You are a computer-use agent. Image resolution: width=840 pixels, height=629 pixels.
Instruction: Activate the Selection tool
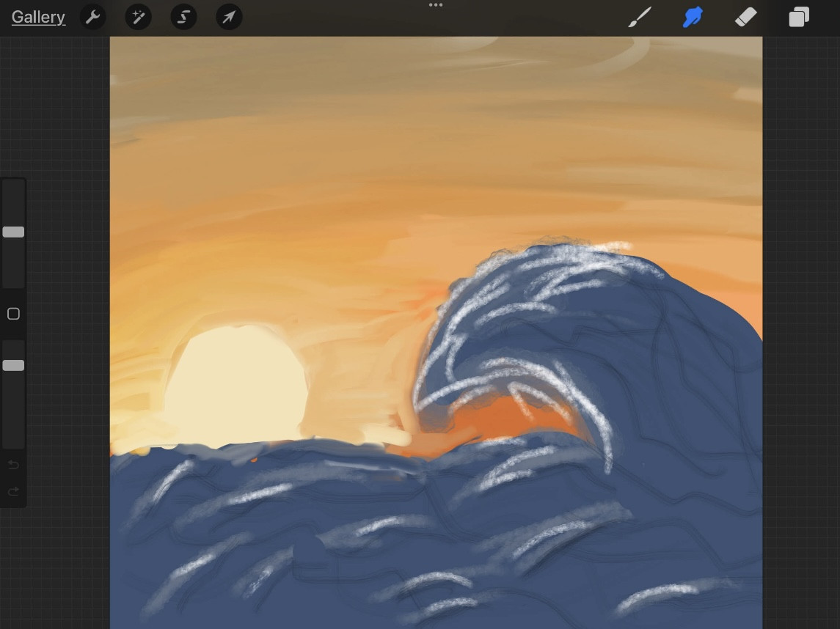tap(183, 17)
